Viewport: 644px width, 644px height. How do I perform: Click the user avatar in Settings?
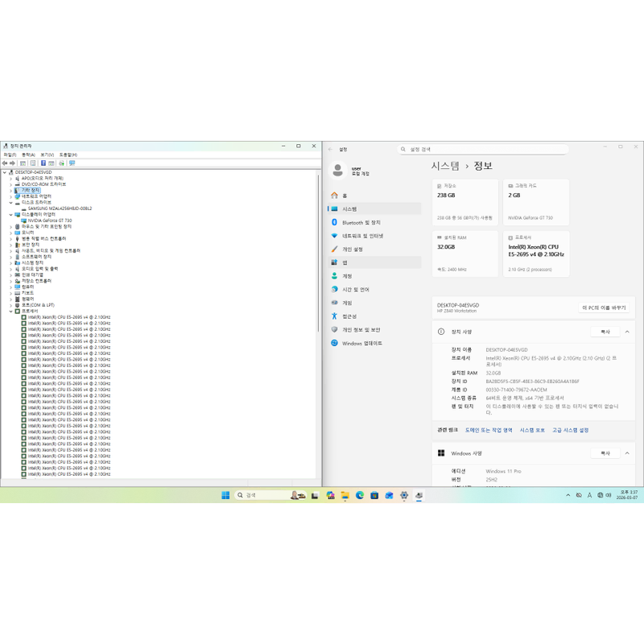coord(337,171)
